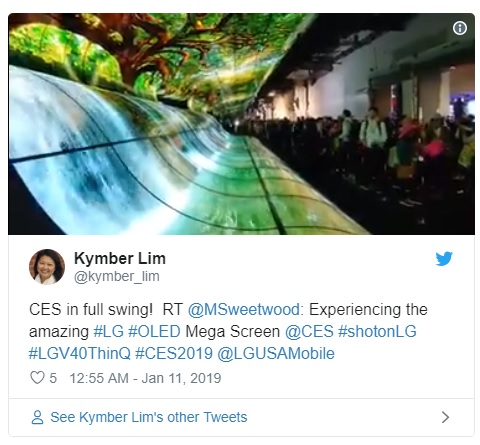Open the @MSweetwood mention link

point(244,309)
